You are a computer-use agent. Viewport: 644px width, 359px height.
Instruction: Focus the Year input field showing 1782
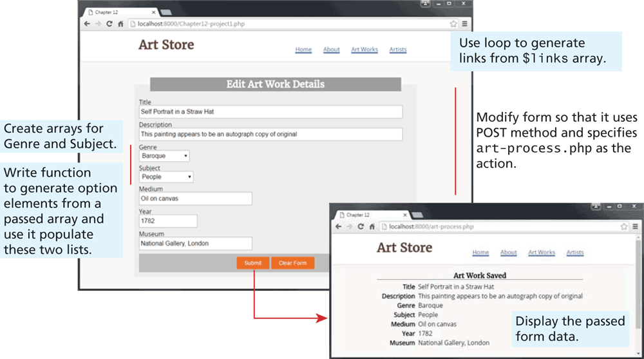[x=167, y=221]
